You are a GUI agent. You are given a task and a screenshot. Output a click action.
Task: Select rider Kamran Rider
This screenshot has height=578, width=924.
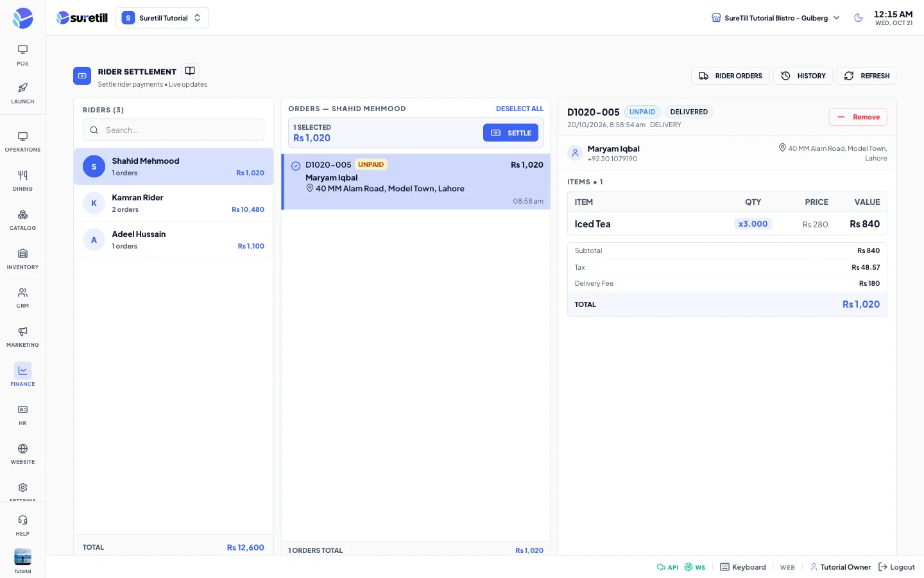173,203
